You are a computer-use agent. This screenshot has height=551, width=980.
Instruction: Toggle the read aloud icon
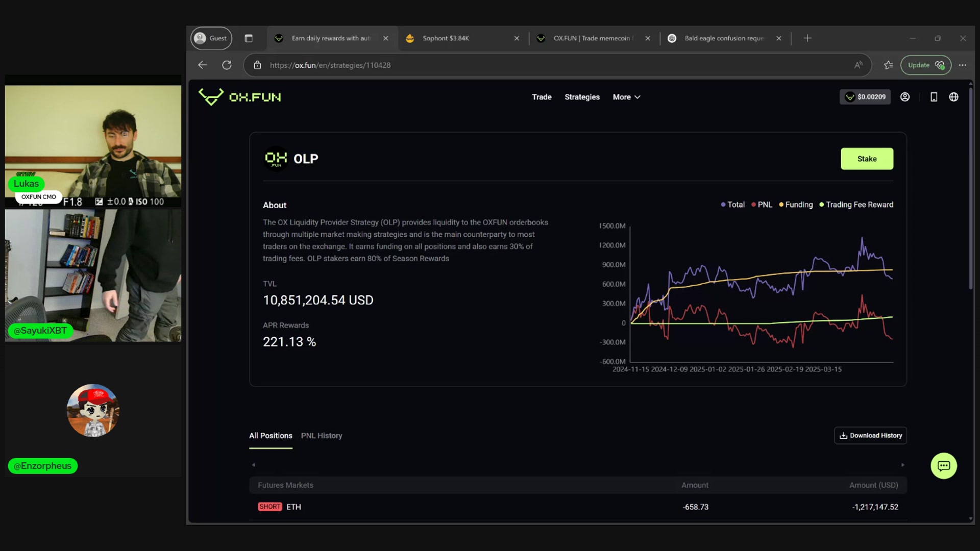point(859,65)
